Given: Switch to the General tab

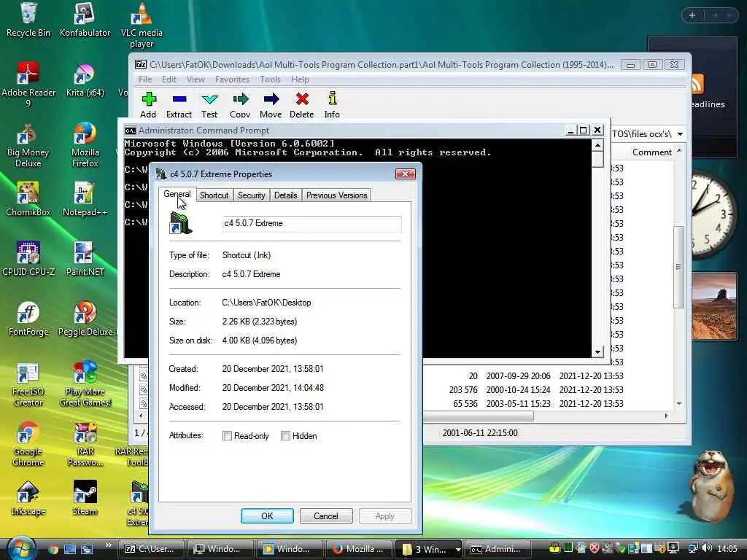Looking at the screenshot, I should (177, 194).
